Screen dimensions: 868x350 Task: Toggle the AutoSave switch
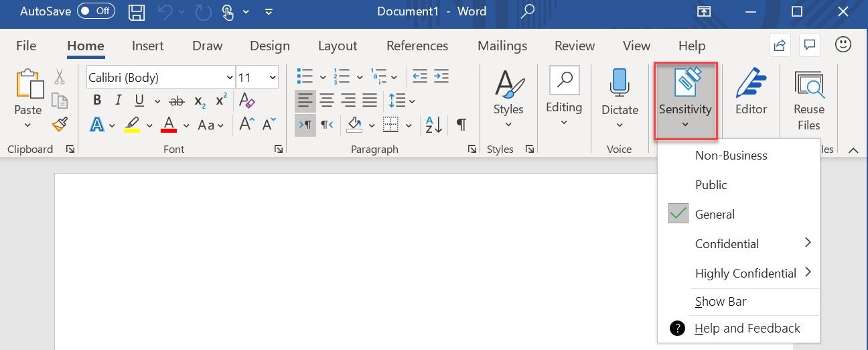pyautogui.click(x=95, y=12)
